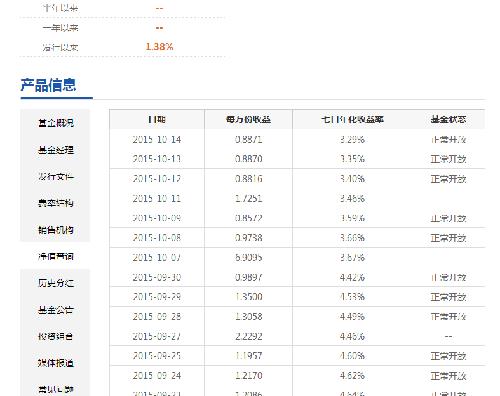
Task: Click the income value 0.8871
Action: coord(248,139)
